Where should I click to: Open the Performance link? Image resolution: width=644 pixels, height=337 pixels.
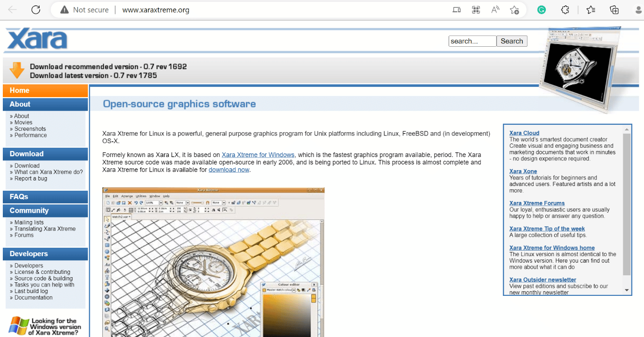click(x=30, y=135)
